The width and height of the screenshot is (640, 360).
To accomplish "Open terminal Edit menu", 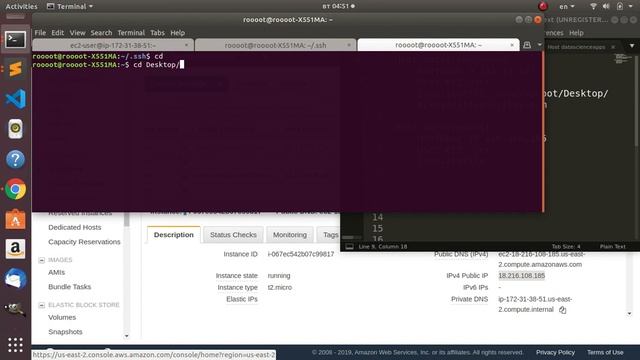I will [58, 33].
